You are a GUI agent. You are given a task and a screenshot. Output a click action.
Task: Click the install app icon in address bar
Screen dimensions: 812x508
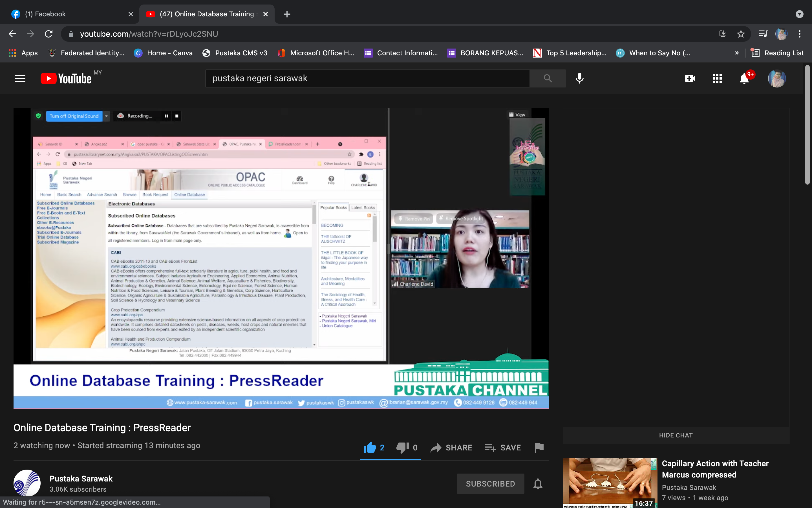coord(723,34)
